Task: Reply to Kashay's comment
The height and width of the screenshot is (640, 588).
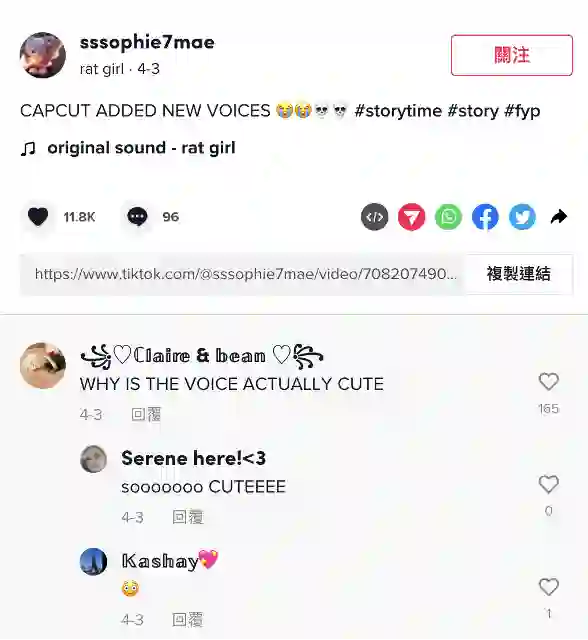Action: pyautogui.click(x=187, y=620)
